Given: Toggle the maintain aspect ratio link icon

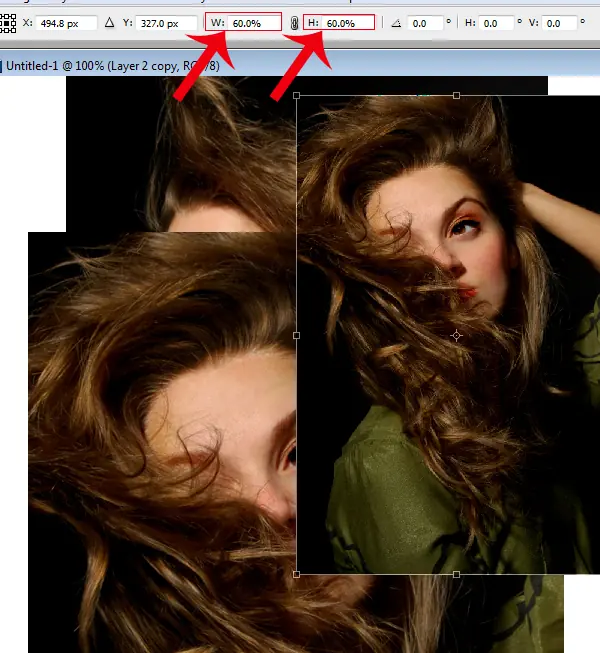Looking at the screenshot, I should (294, 23).
